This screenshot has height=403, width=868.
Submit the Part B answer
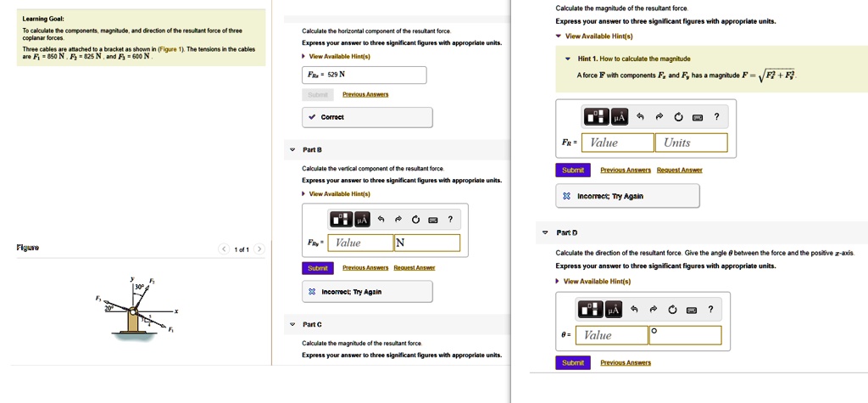(318, 268)
